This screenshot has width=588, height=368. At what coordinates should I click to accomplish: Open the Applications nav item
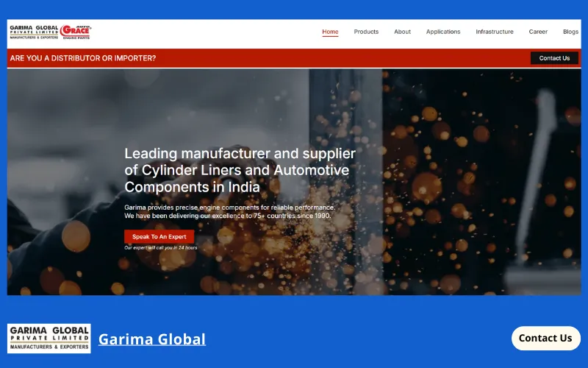(443, 32)
